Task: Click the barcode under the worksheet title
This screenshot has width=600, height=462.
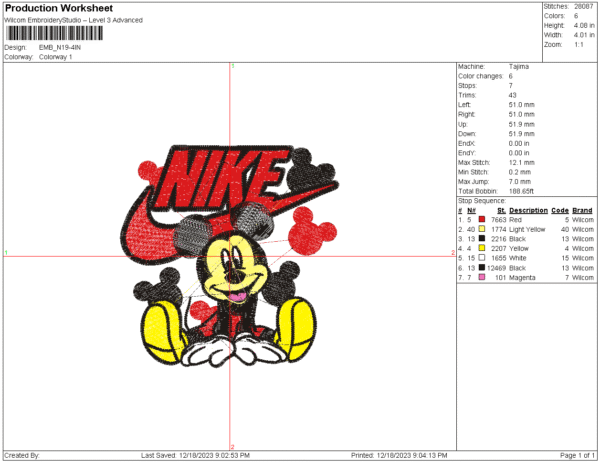Action: pyautogui.click(x=54, y=33)
